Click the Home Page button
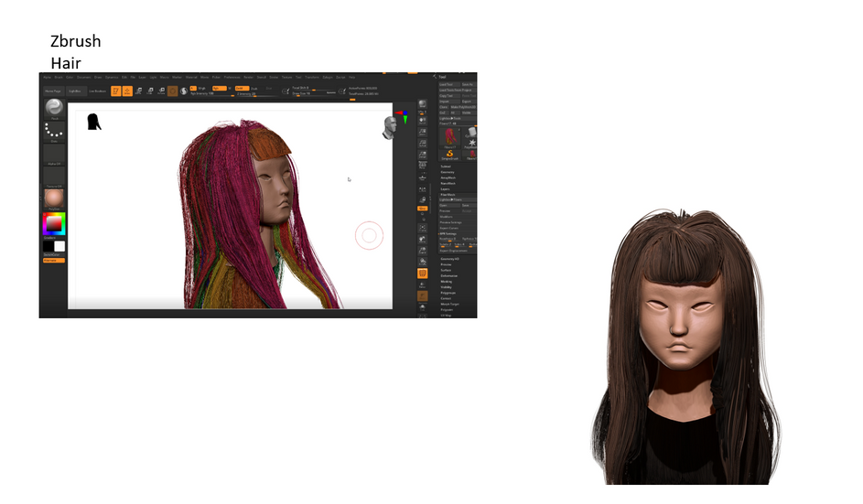863x504 pixels. pyautogui.click(x=53, y=91)
